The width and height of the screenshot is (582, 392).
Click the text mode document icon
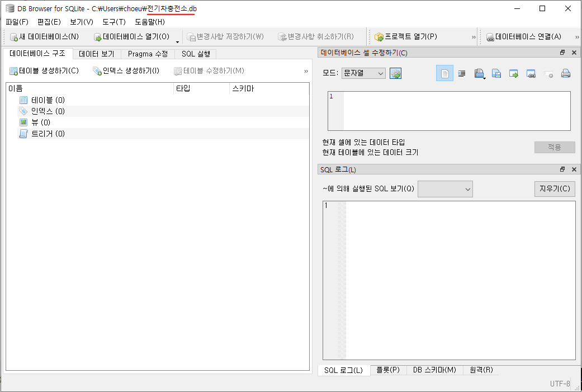[x=444, y=73]
